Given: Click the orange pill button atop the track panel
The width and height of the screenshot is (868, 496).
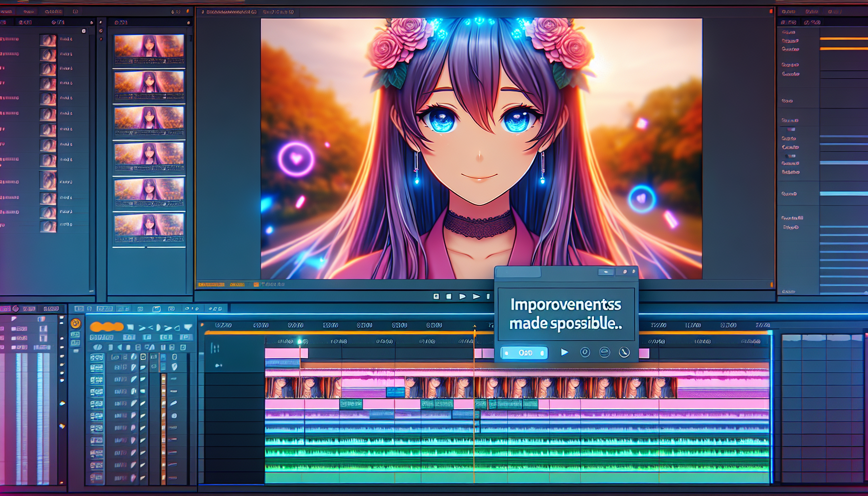Looking at the screenshot, I should (107, 326).
